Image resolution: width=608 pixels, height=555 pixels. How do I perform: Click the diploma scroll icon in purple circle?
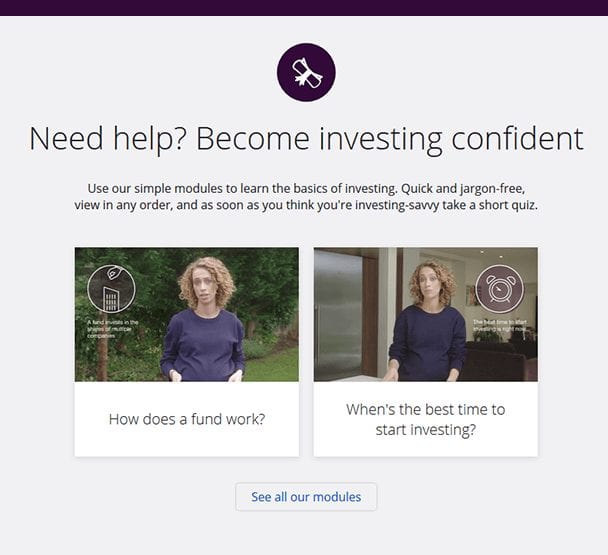pyautogui.click(x=306, y=73)
